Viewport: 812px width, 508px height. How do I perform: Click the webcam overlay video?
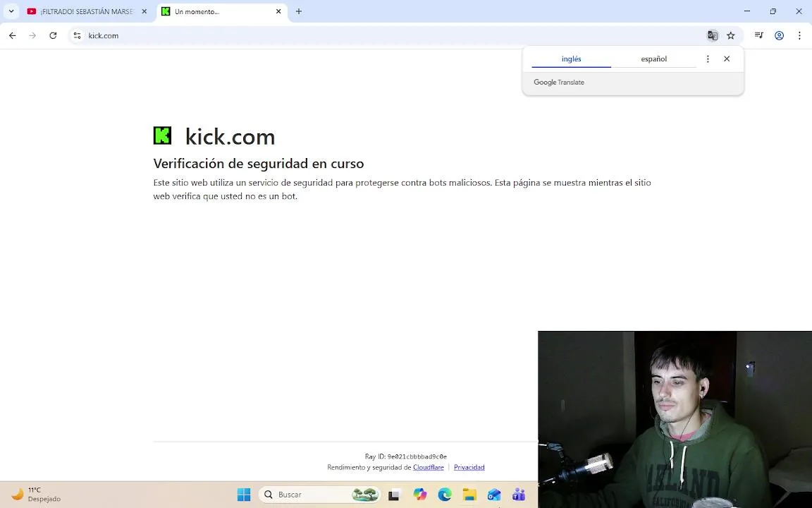pos(675,419)
